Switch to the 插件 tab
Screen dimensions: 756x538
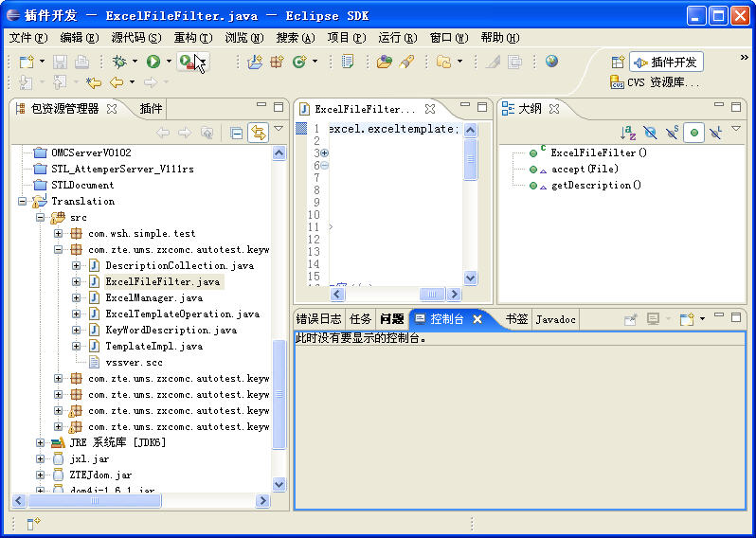151,109
